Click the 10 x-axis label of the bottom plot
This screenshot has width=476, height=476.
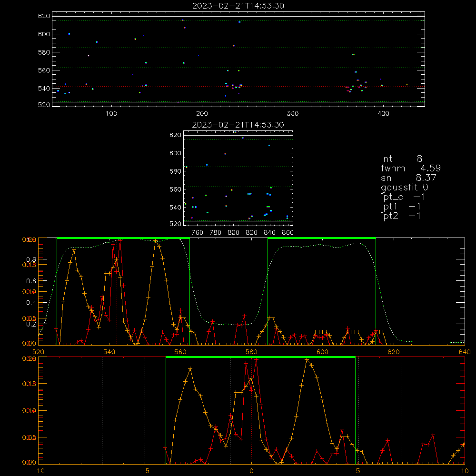[465, 471]
